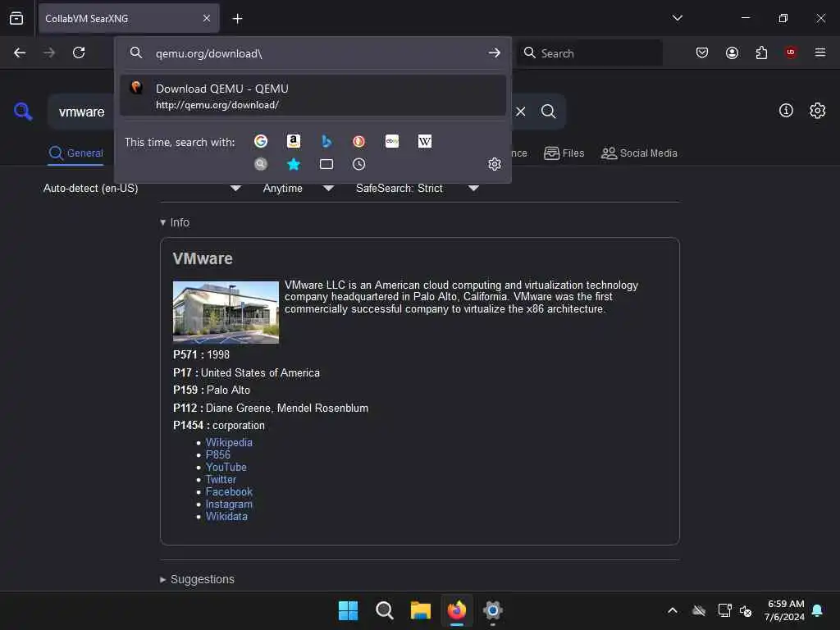Open the Extensions puzzle icon
840x630 pixels.
[761, 52]
